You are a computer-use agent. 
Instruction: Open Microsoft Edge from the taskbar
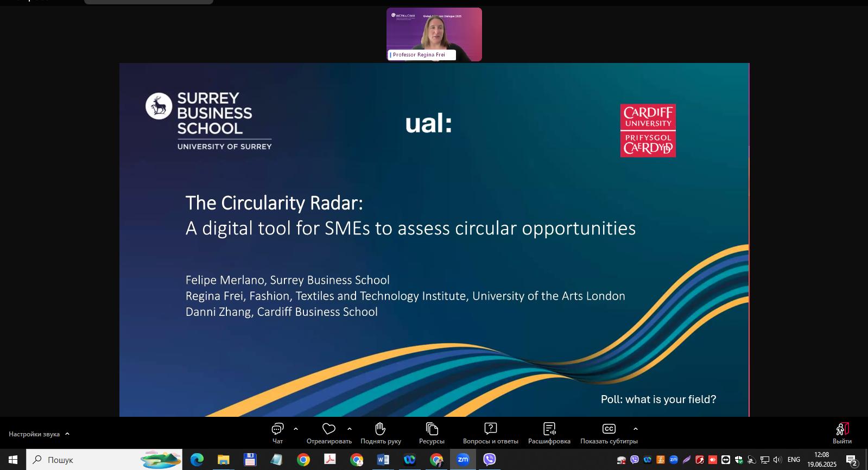[197, 460]
